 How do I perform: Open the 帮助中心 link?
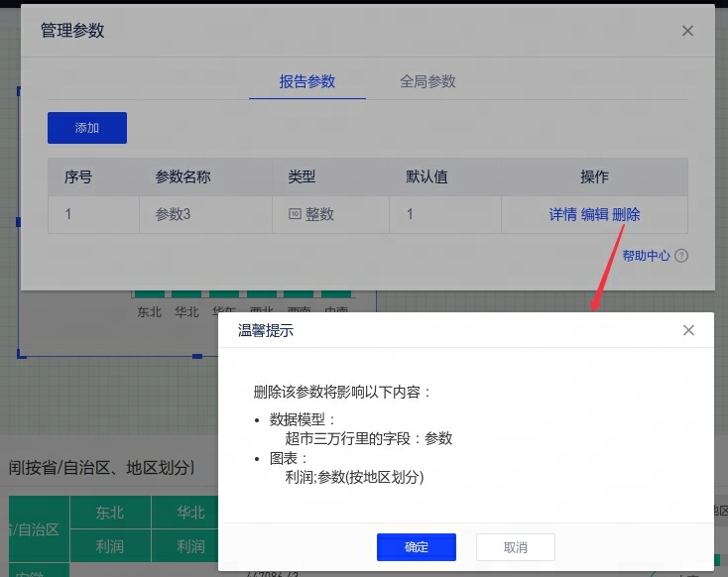coord(646,256)
